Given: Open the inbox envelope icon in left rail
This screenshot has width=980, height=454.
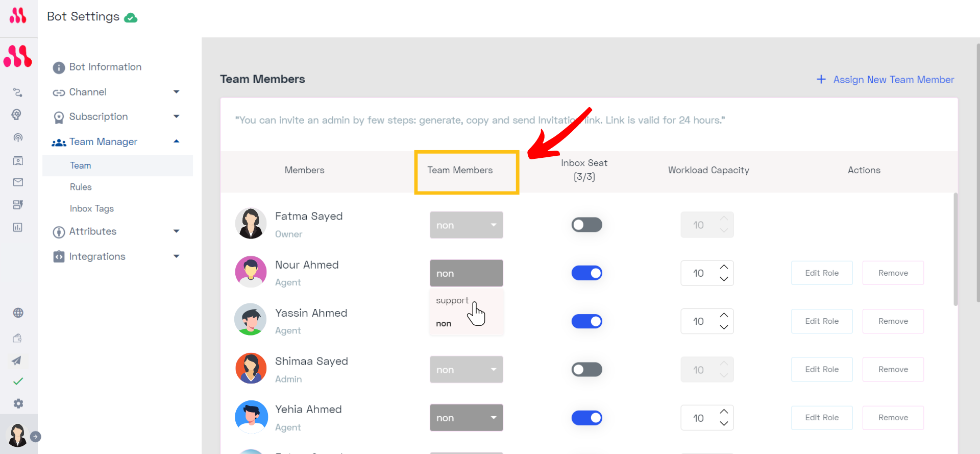Looking at the screenshot, I should point(18,182).
